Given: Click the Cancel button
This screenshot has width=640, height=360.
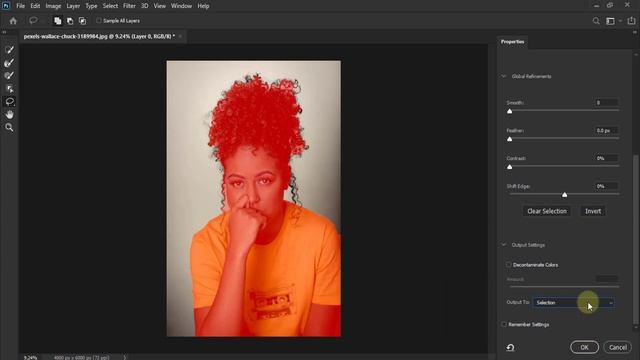Looking at the screenshot, I should click(618, 347).
